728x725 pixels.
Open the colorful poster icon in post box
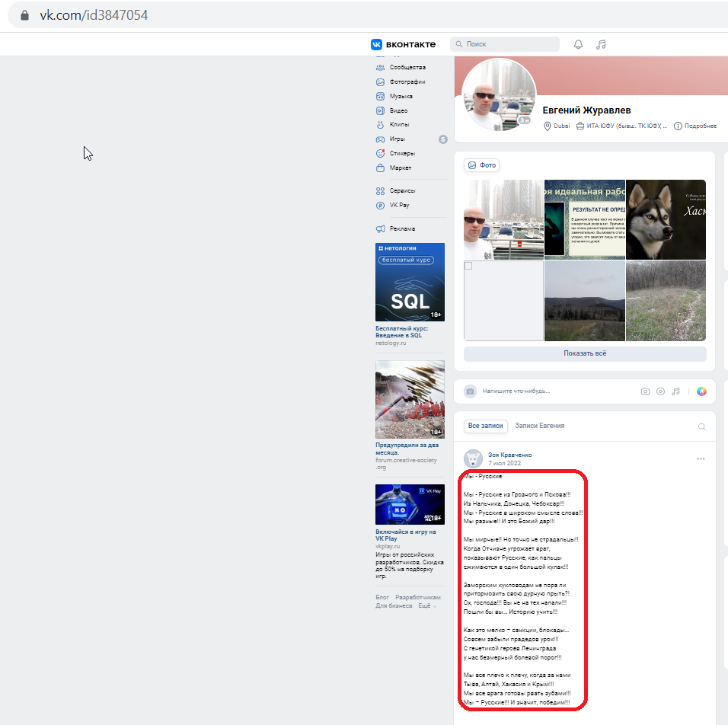(701, 391)
